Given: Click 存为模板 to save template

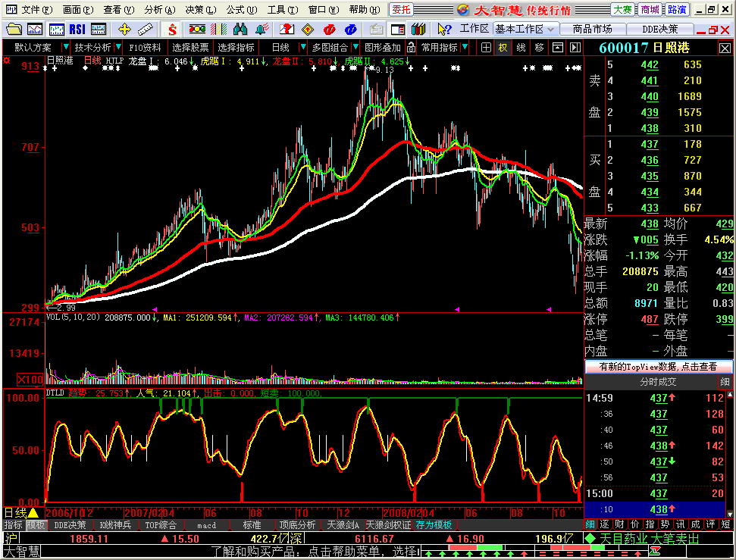Looking at the screenshot, I should 434,525.
